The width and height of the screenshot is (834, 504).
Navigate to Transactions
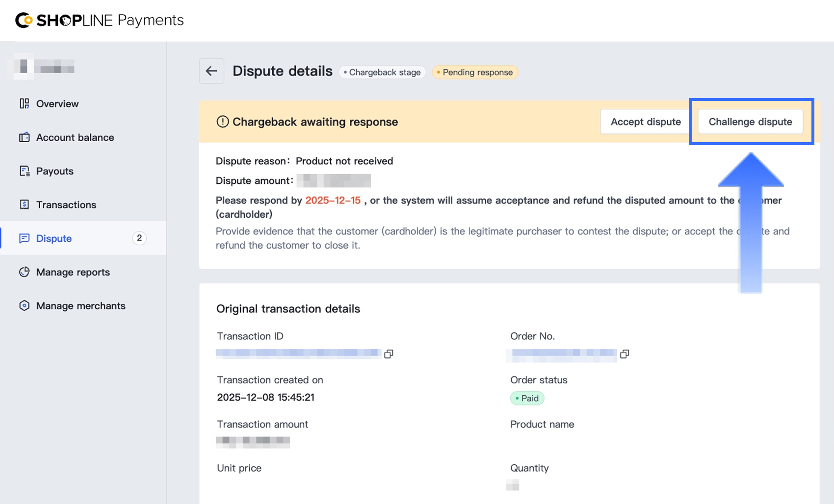point(66,204)
